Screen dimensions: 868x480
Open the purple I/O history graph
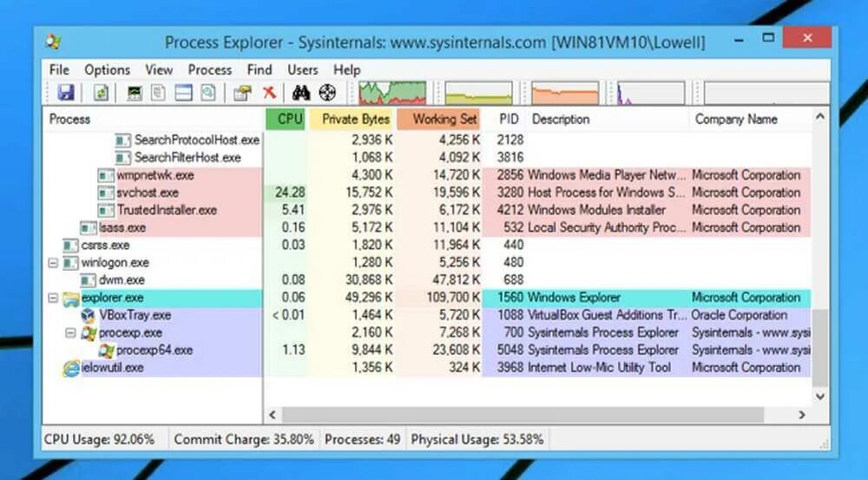(651, 93)
